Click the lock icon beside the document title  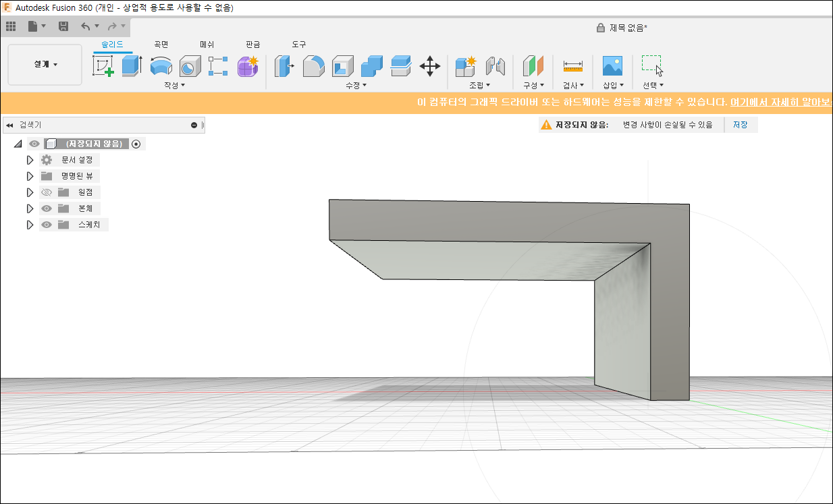tap(600, 28)
